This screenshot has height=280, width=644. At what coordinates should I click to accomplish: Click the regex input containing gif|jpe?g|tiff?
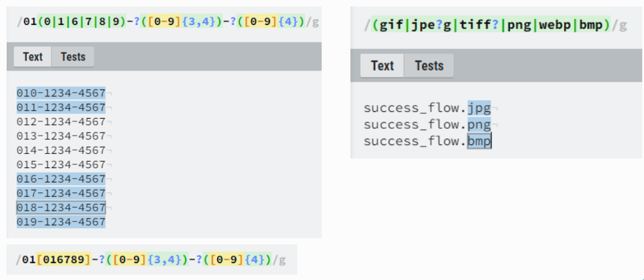(496, 26)
